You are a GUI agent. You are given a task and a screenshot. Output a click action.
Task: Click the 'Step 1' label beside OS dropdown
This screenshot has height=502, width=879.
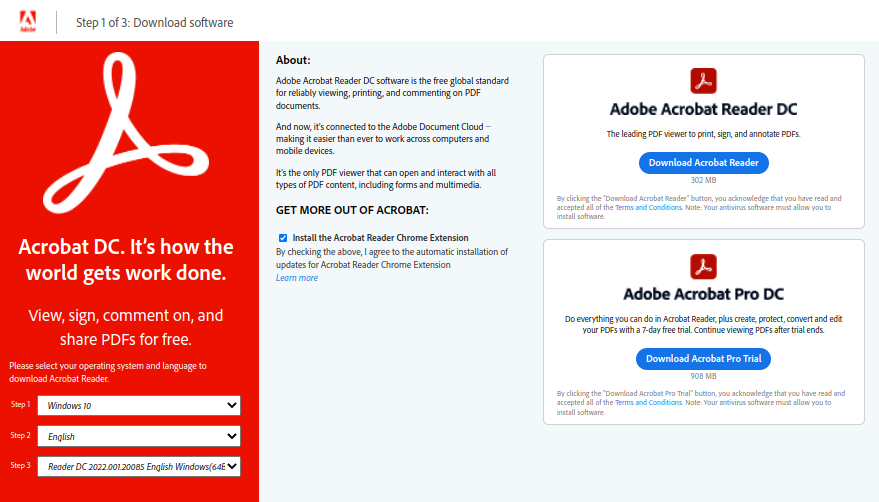(x=21, y=404)
